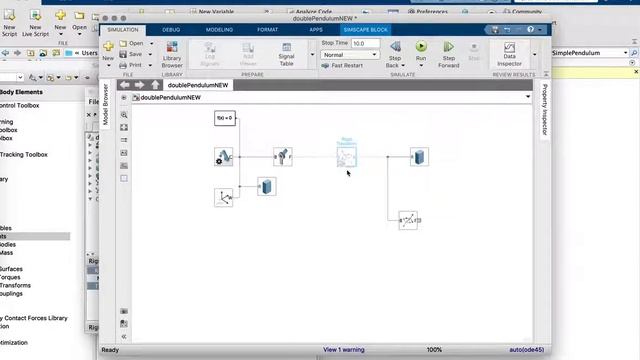Click the forward navigation arrow in canvas bar
The width and height of the screenshot is (640, 360).
pos(139,85)
